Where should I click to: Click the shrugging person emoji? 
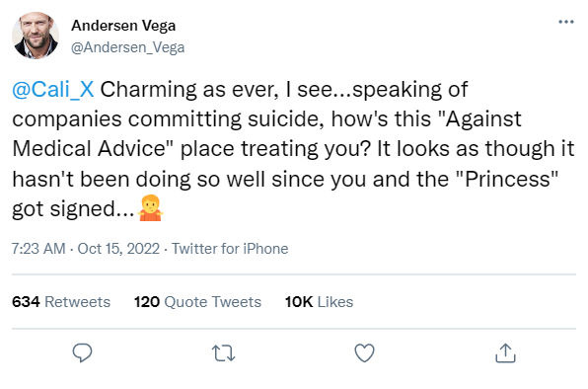150,207
